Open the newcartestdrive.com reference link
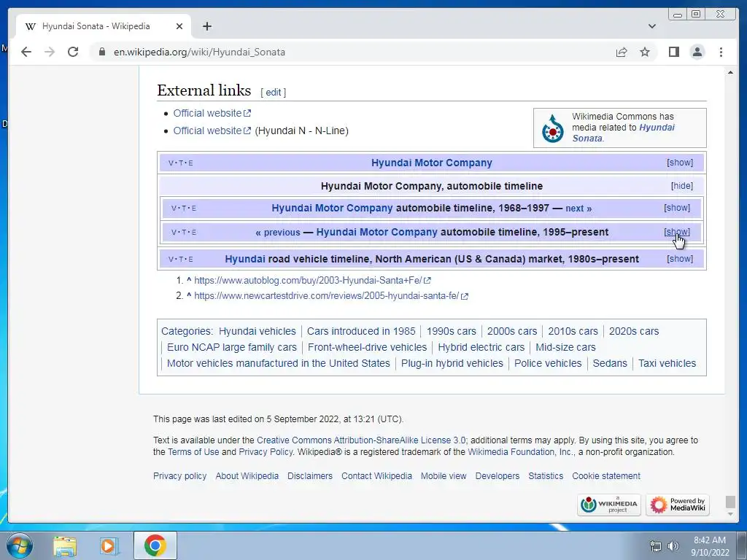747x560 pixels. click(x=331, y=296)
